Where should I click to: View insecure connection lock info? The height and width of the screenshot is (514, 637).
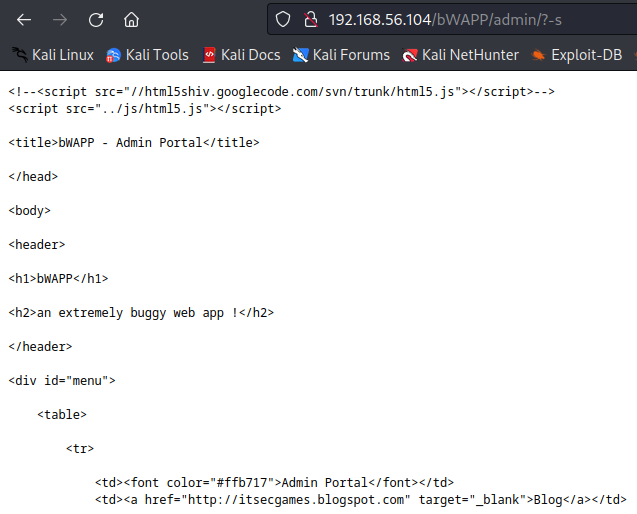311,20
